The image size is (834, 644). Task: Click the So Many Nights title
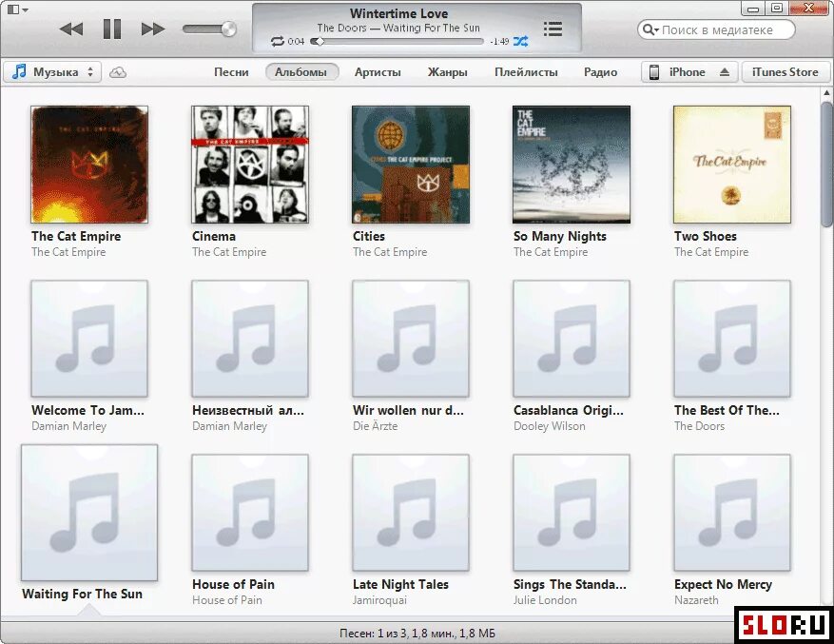tap(559, 236)
